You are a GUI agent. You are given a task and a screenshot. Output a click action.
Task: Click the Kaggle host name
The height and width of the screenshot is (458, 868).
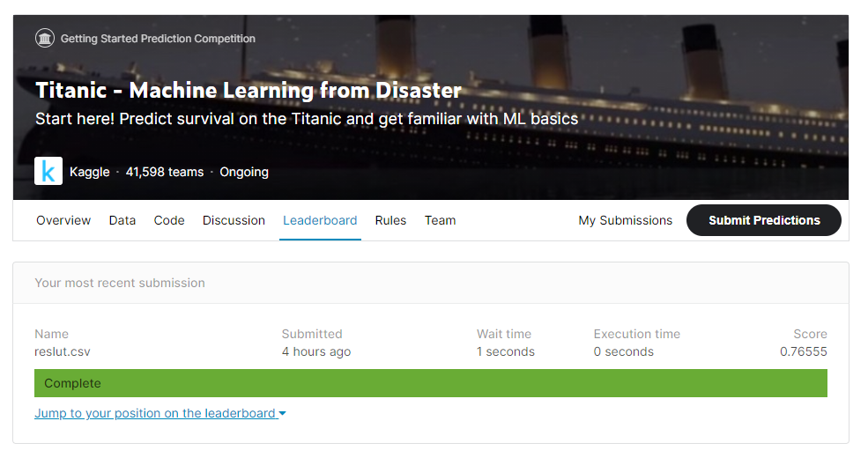pos(90,172)
